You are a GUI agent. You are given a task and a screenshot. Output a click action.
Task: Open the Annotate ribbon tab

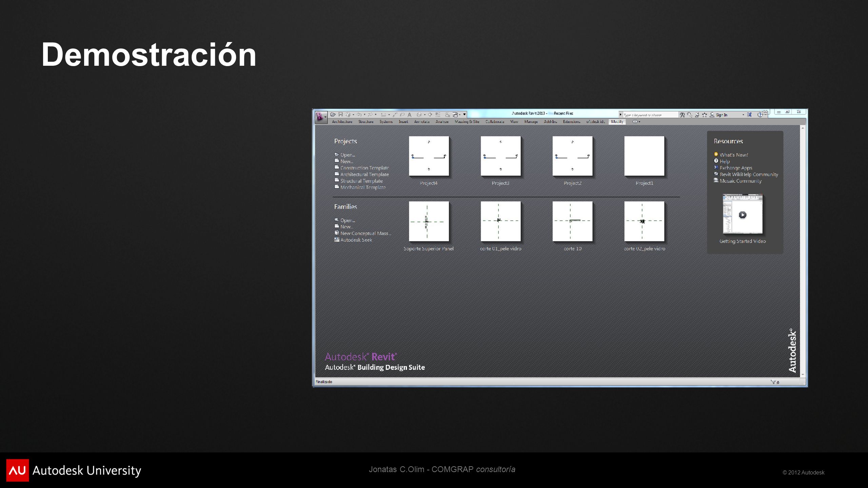422,122
